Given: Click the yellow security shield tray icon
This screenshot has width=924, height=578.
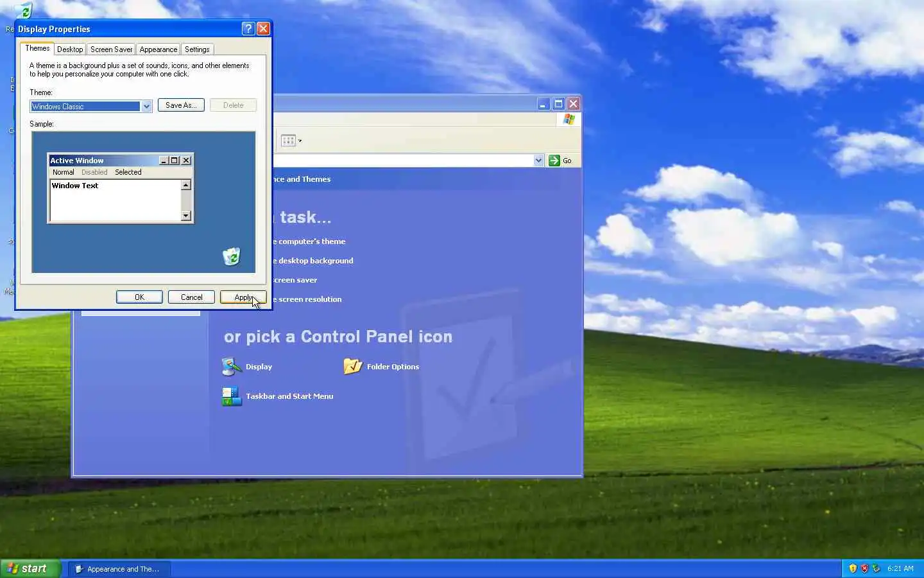Looking at the screenshot, I should coord(853,568).
